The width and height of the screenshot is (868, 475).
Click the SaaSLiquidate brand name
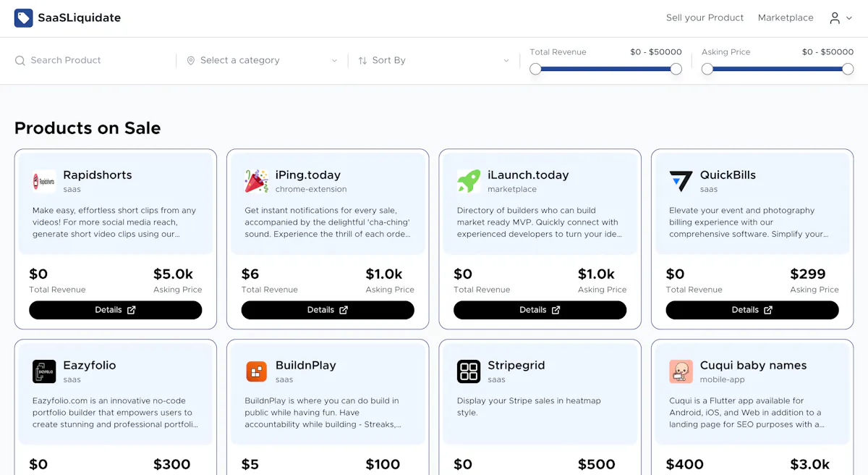coord(80,18)
